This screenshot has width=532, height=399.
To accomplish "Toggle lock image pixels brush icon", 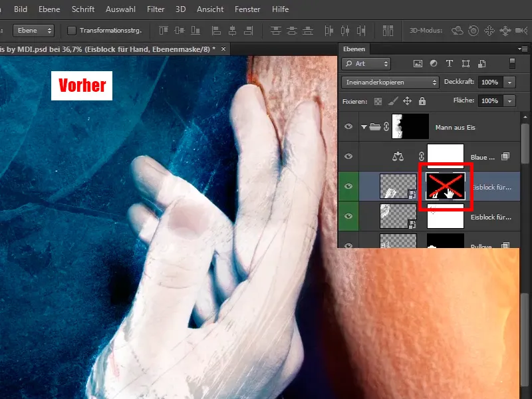I will (x=393, y=101).
